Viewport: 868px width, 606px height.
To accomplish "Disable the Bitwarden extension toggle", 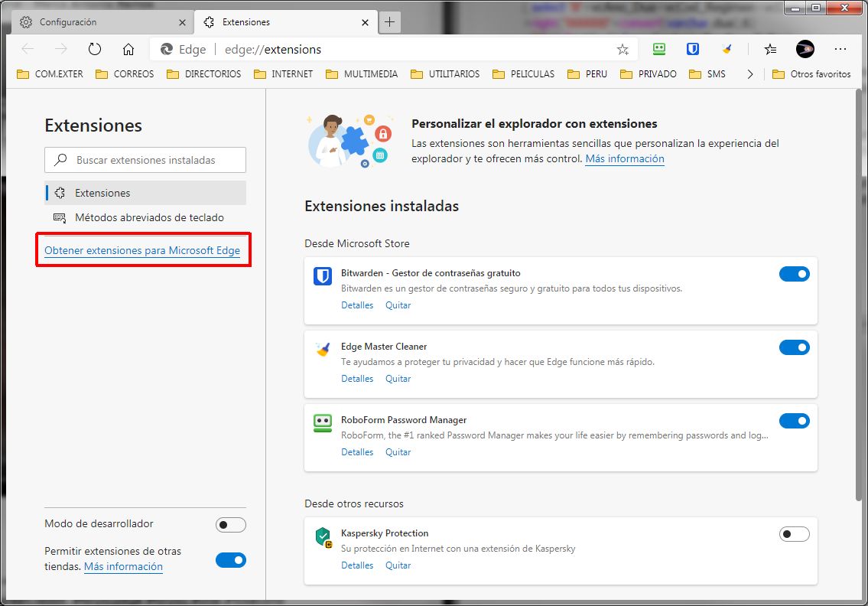I will pos(794,274).
